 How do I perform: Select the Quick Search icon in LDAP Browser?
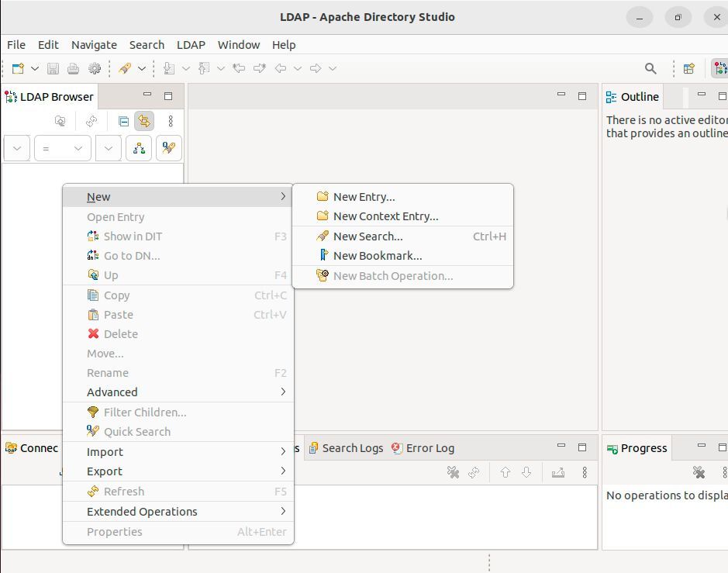[x=169, y=147]
